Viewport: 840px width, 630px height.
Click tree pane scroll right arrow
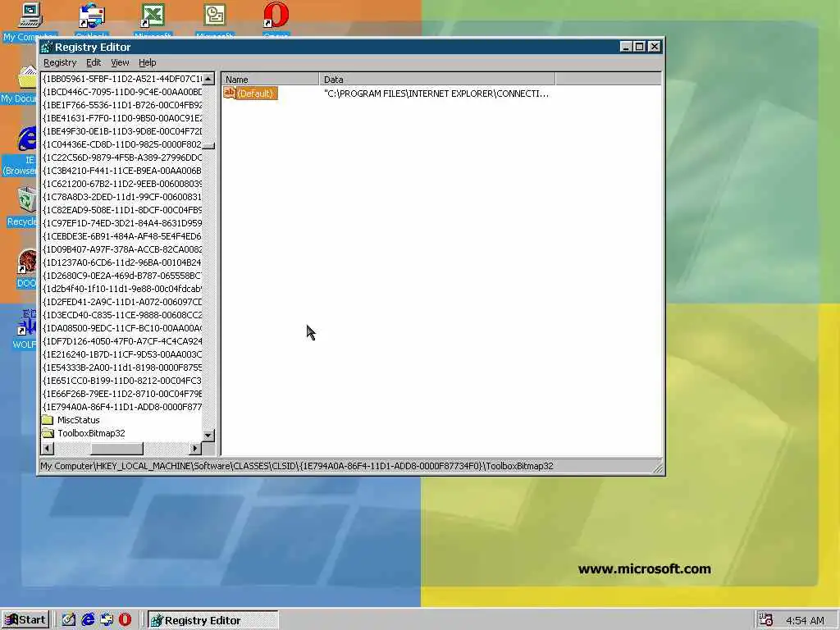tap(195, 448)
